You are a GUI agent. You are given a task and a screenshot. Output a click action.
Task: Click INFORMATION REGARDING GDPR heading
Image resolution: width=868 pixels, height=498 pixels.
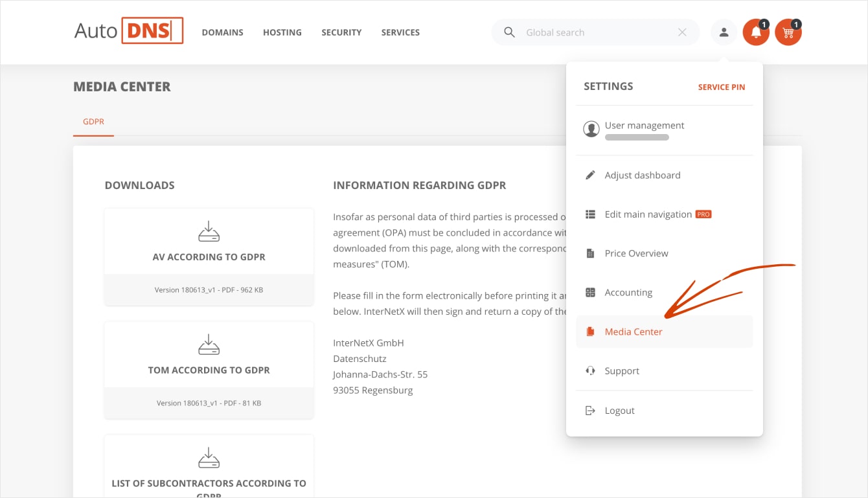(419, 185)
